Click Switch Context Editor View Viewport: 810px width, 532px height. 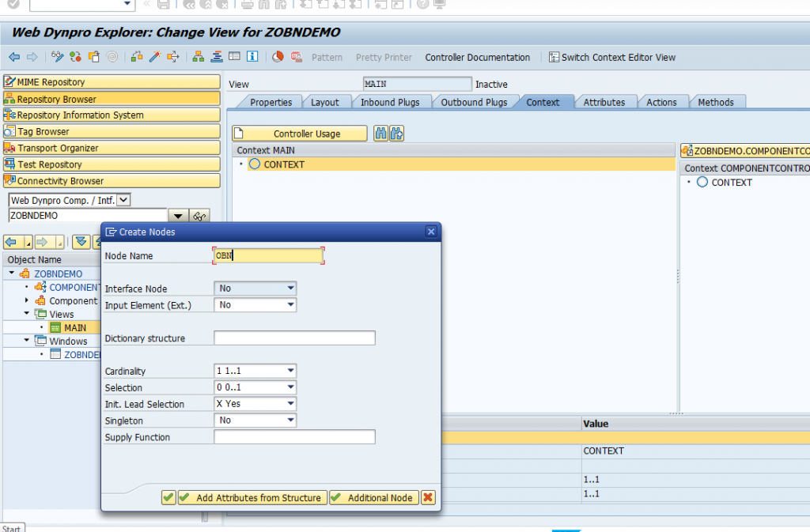(612, 57)
